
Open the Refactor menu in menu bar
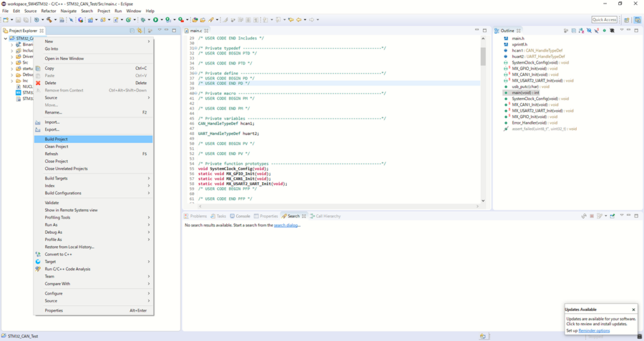click(x=48, y=11)
